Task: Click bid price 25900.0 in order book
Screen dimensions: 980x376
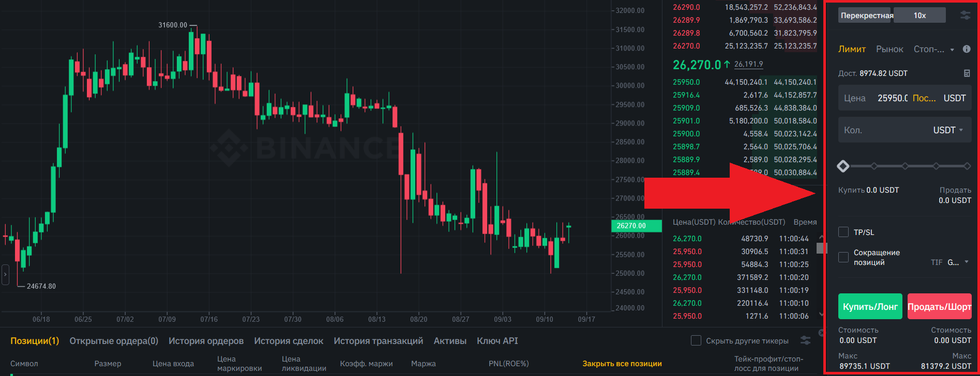Action: [x=686, y=134]
